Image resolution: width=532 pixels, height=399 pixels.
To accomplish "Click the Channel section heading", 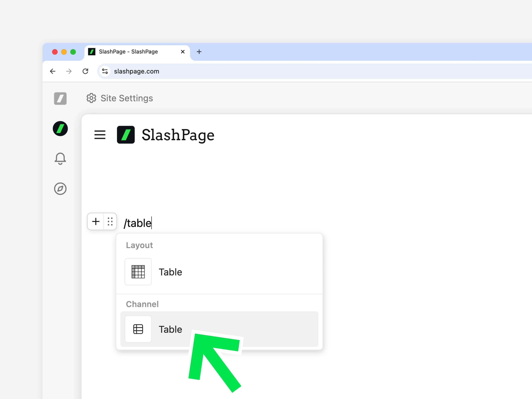I will [142, 304].
